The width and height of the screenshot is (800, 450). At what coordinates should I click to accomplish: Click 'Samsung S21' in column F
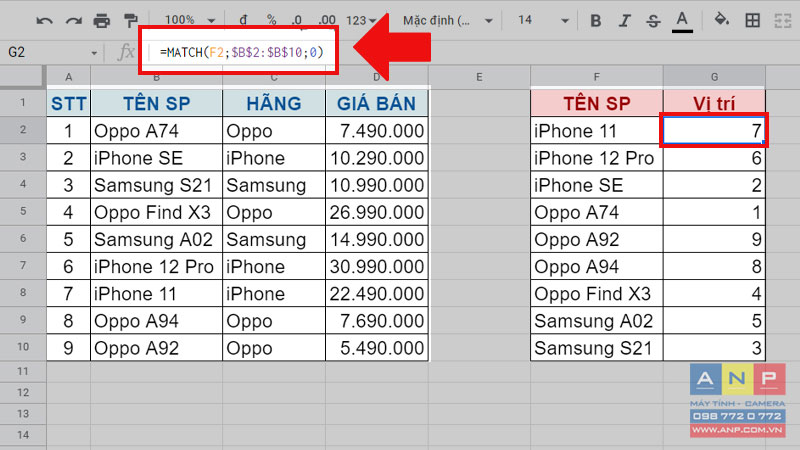597,347
